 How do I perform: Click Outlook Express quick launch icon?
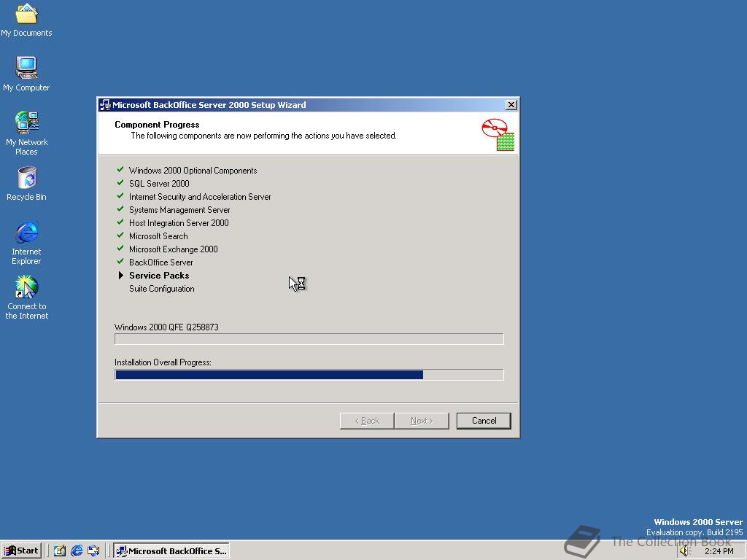[x=93, y=551]
